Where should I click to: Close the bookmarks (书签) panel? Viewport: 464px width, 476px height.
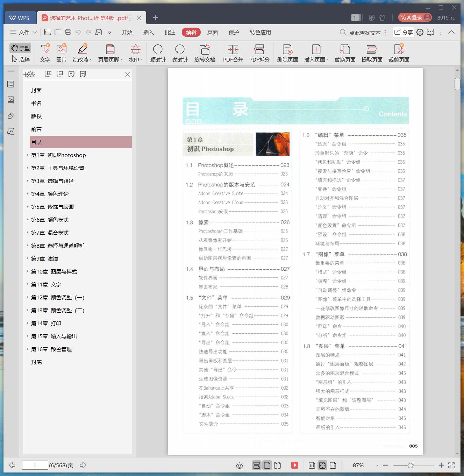point(128,74)
